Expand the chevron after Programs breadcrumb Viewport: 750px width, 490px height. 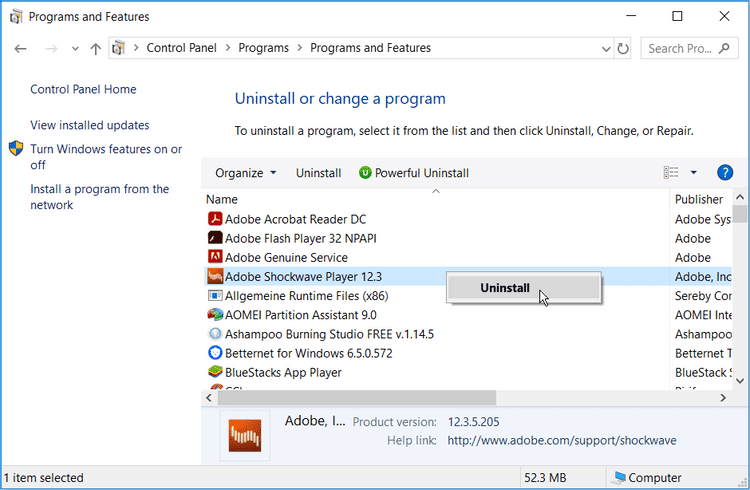click(x=300, y=48)
